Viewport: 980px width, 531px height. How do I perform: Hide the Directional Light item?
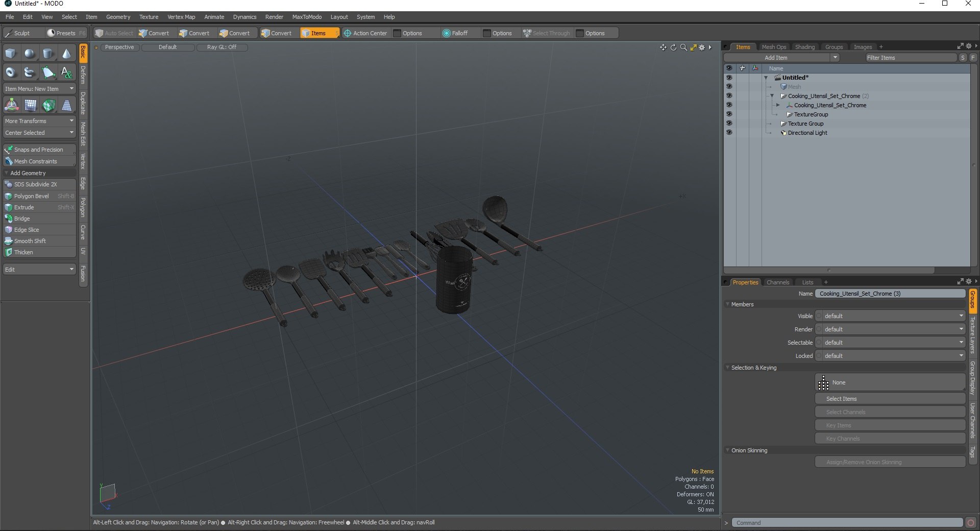(729, 133)
